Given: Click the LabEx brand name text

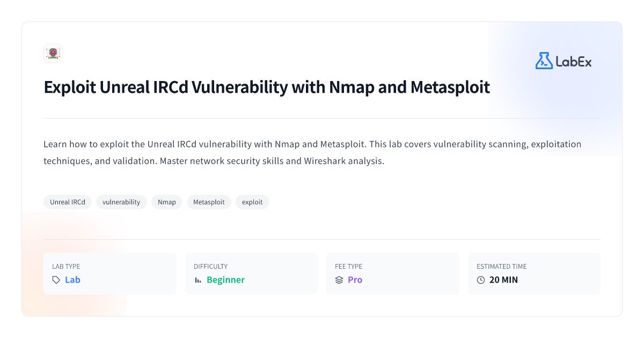Looking at the screenshot, I should [x=574, y=61].
